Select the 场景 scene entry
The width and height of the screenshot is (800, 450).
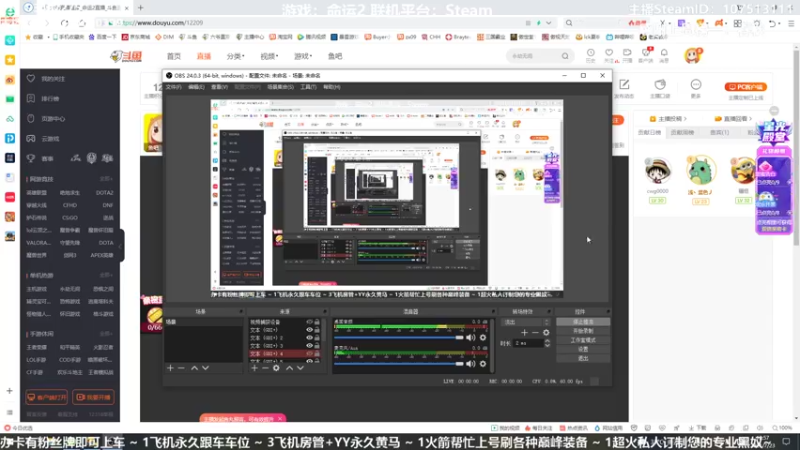pyautogui.click(x=203, y=322)
